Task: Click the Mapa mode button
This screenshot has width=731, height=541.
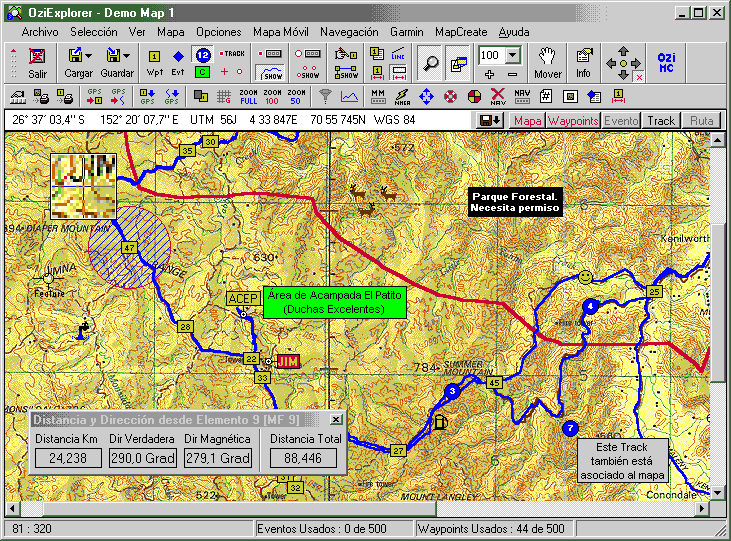Action: click(x=527, y=121)
